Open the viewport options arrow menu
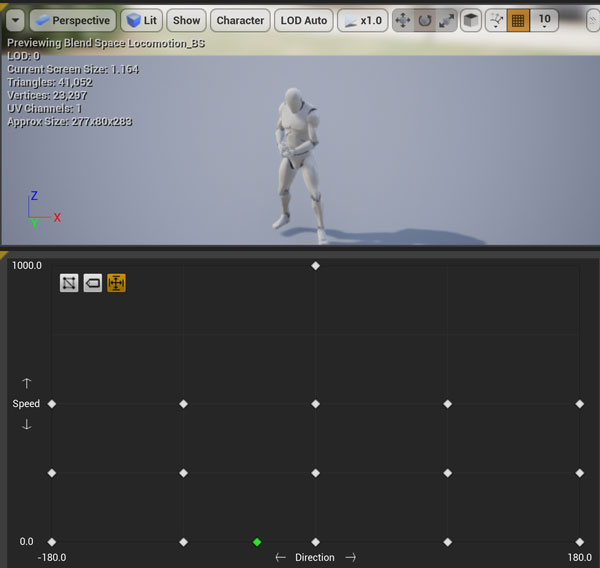 tap(15, 20)
